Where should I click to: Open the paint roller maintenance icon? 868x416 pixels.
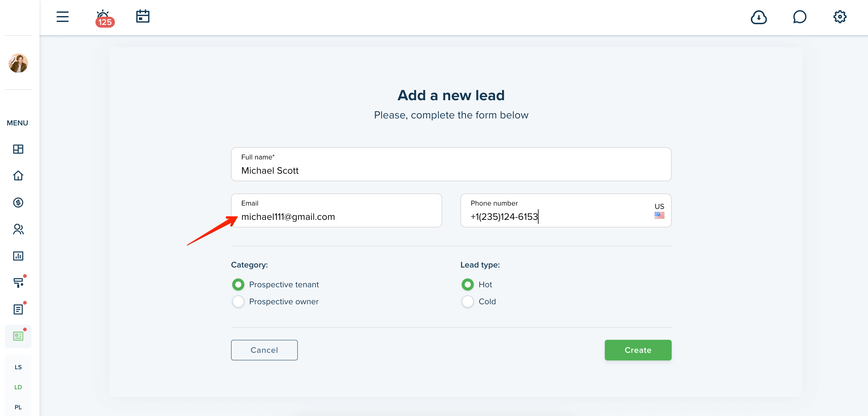19,282
